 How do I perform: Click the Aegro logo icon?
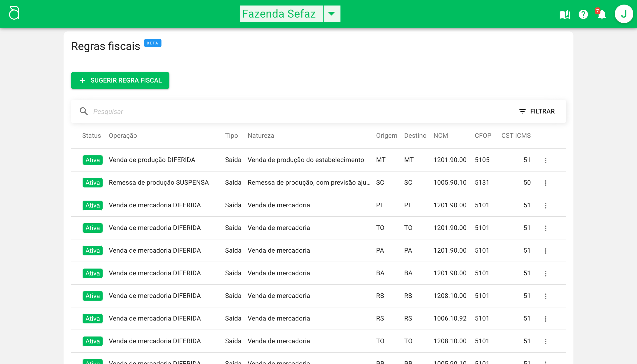(14, 13)
